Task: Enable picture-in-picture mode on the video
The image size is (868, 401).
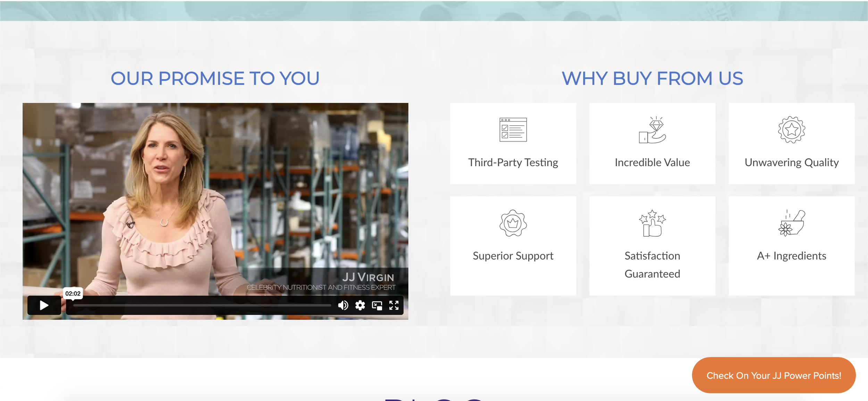Action: coord(377,305)
